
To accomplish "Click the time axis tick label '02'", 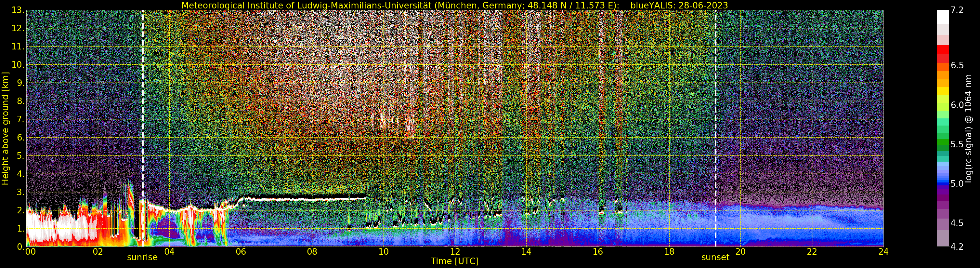I will point(98,252).
